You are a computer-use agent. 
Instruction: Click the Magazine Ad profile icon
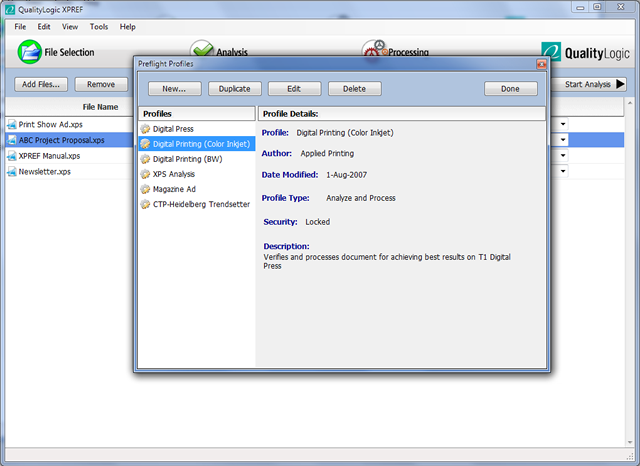tap(145, 189)
